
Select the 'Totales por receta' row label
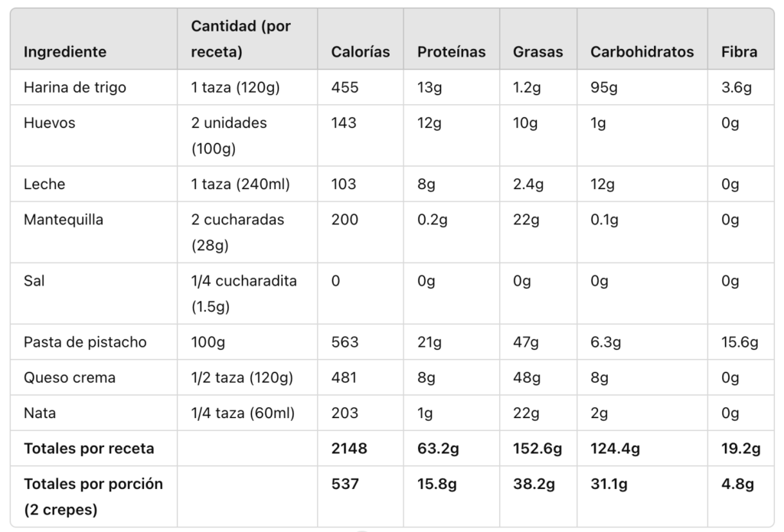(89, 449)
